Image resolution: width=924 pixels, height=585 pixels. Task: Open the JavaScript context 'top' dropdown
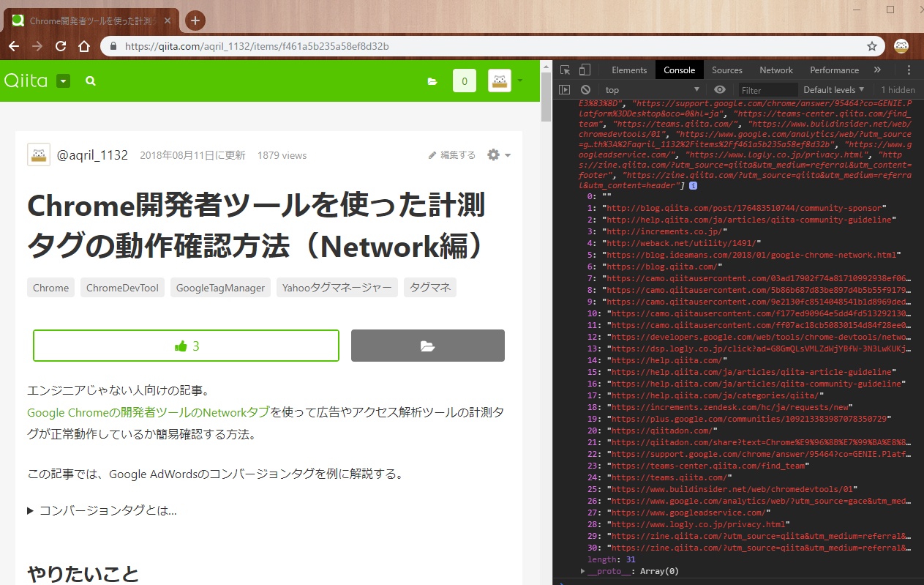651,90
